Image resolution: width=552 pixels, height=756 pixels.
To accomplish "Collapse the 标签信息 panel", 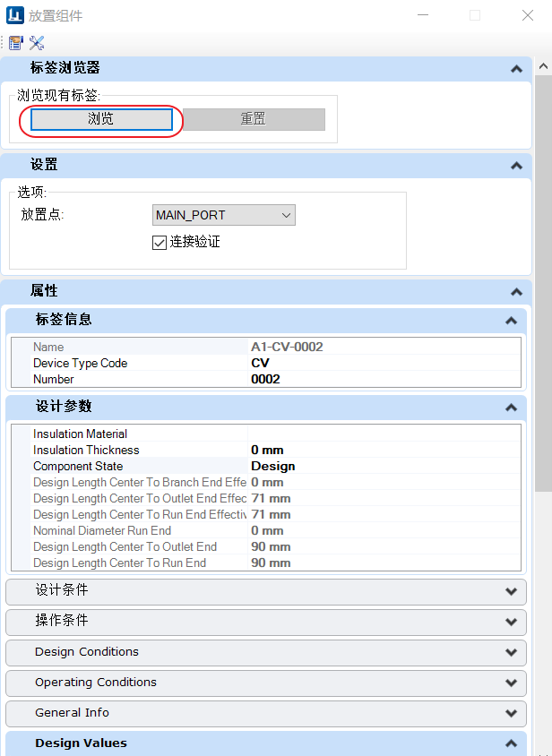I will coord(511,321).
